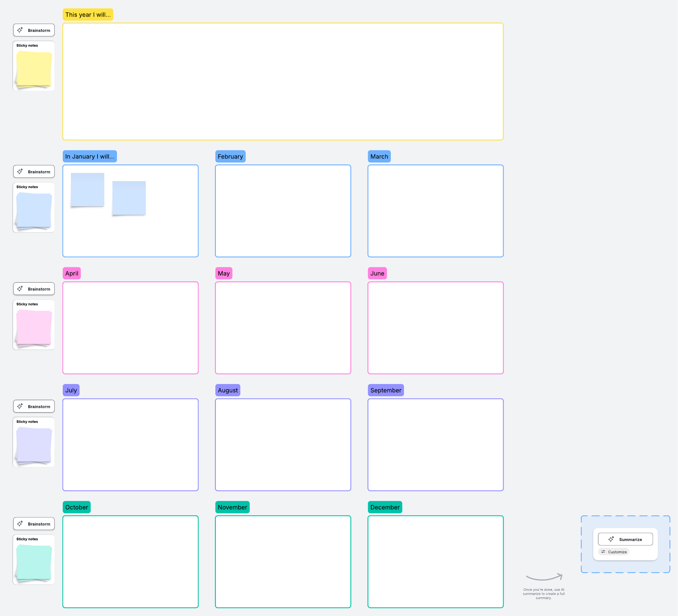Click the Brainstorm button beside January

pyautogui.click(x=34, y=172)
